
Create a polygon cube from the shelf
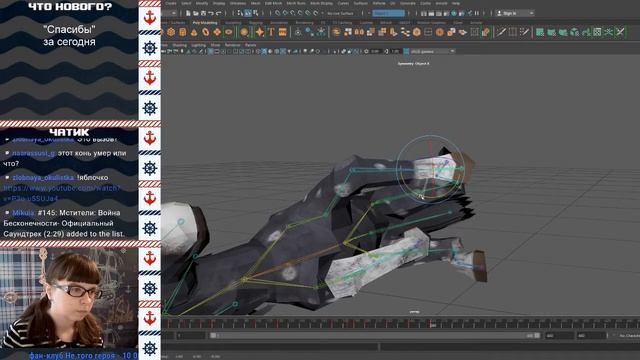(171, 32)
